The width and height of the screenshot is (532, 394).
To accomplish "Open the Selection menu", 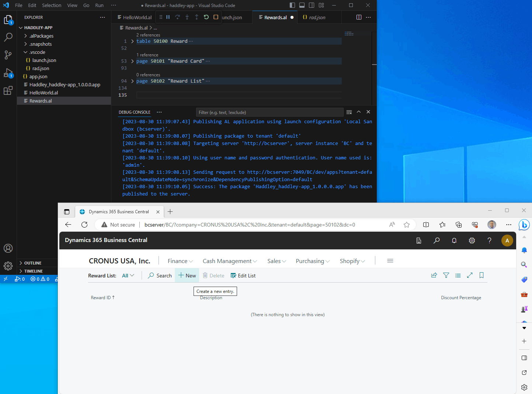I will point(52,5).
